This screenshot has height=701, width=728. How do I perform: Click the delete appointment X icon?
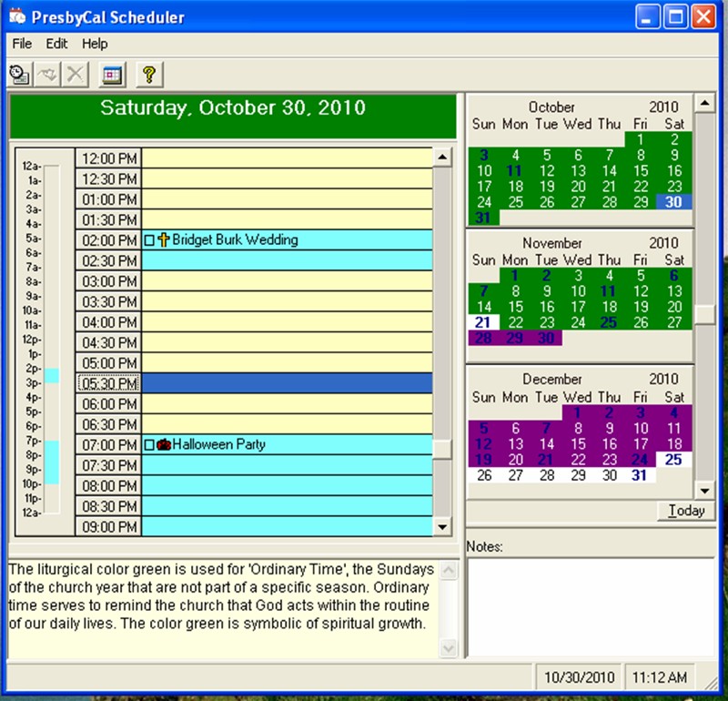click(76, 75)
